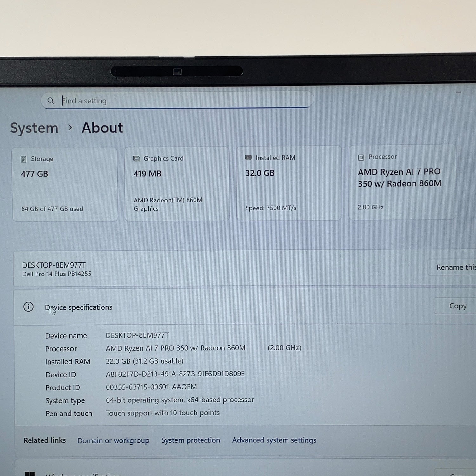Viewport: 476px width, 476px height.
Task: Open the System protection link
Action: pyautogui.click(x=191, y=440)
